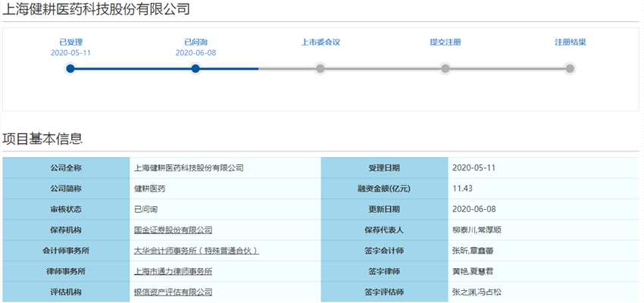Click the 公司全称 header cell
This screenshot has height=303, width=644.
click(x=66, y=167)
